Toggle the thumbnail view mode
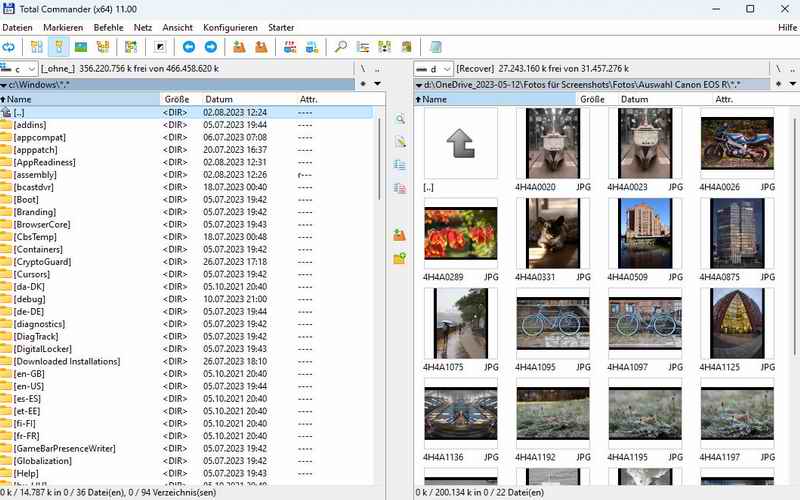800x500 pixels. [81, 47]
